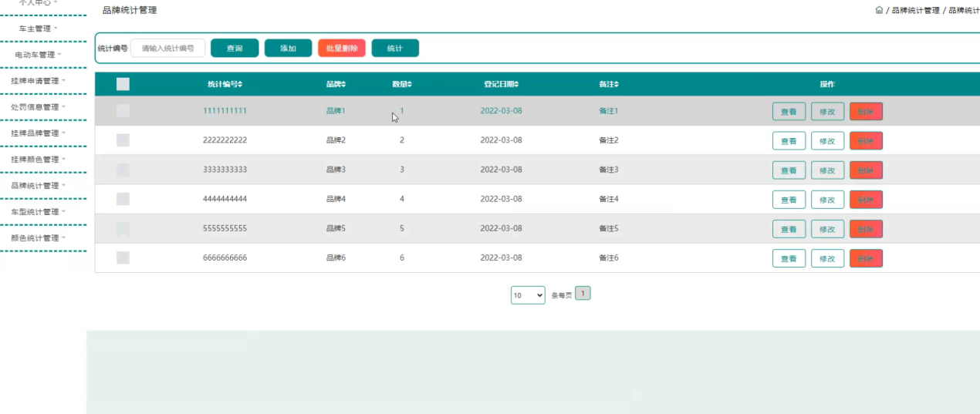Expand the arrow beside 电动车管理
Viewport: 980px width, 414px height.
(x=59, y=55)
